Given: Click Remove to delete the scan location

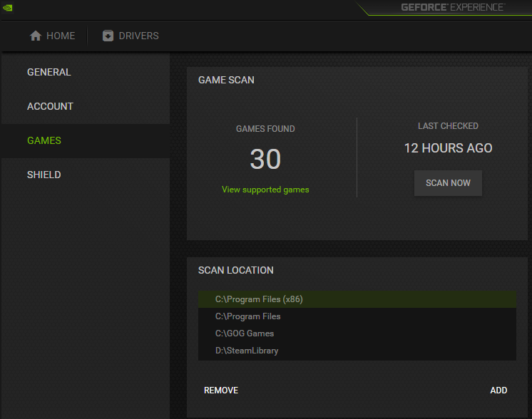Looking at the screenshot, I should [221, 390].
